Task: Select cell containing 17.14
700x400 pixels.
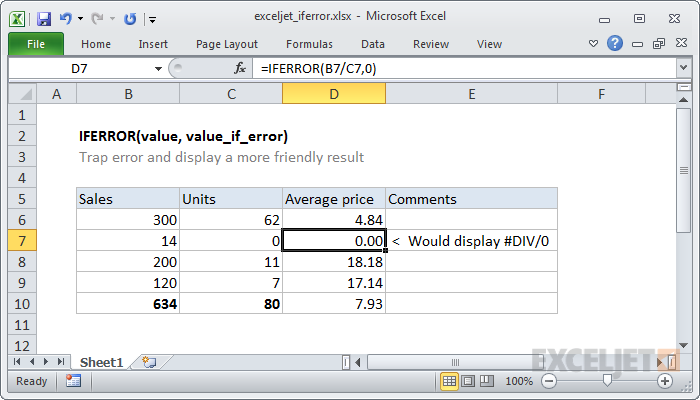Action: (x=334, y=283)
